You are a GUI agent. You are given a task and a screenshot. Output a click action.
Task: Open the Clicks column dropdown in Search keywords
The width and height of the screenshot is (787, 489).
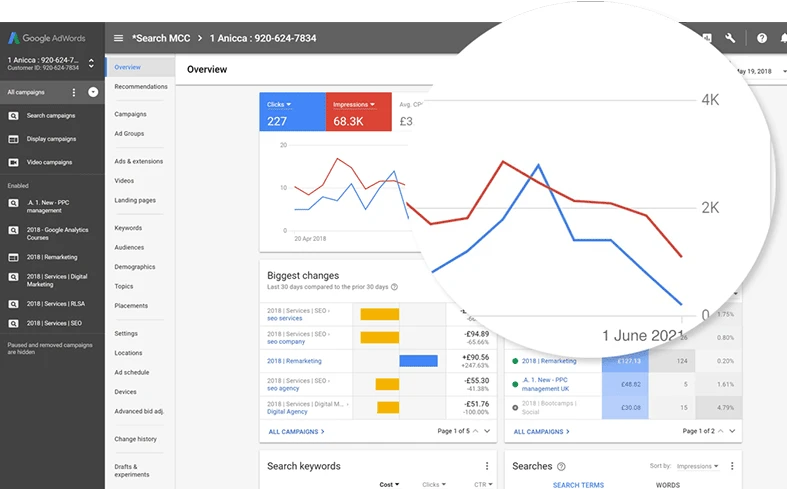tap(434, 484)
